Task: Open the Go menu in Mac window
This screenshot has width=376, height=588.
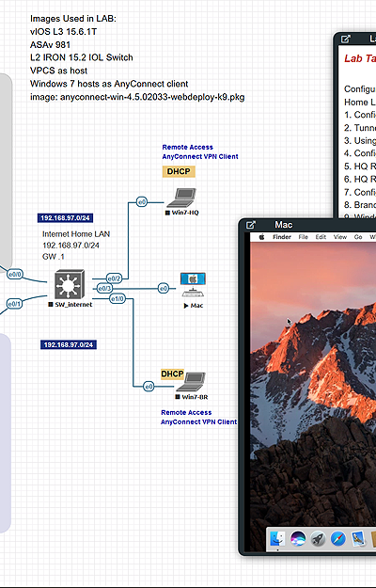Action: pos(358,237)
